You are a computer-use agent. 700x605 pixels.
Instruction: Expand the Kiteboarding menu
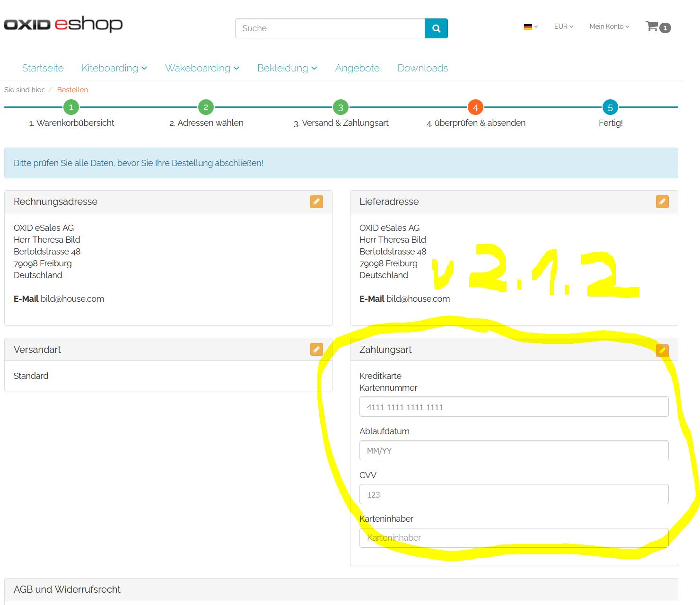pyautogui.click(x=114, y=68)
